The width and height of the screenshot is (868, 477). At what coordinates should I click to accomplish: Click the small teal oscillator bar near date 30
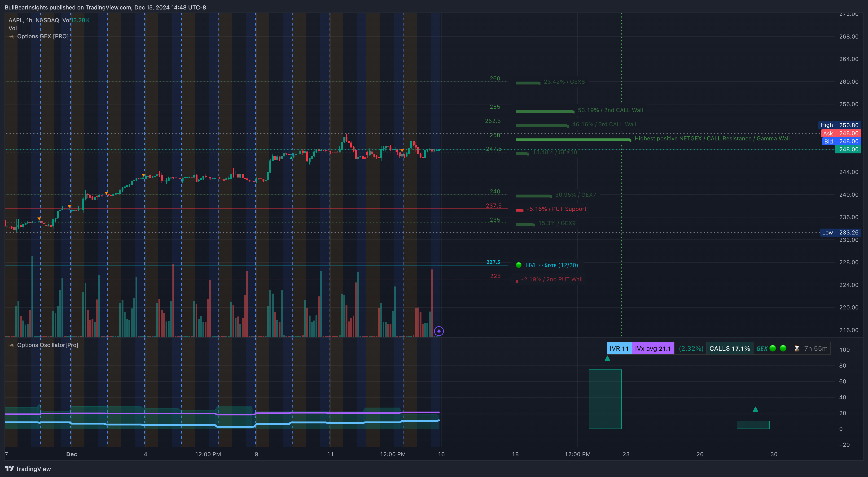[753, 425]
